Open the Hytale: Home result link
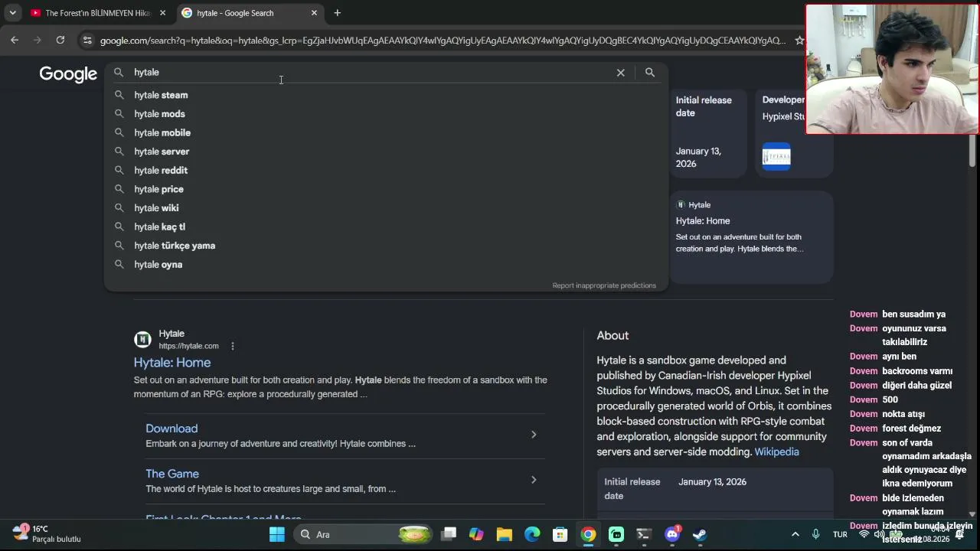The width and height of the screenshot is (980, 551). (172, 363)
